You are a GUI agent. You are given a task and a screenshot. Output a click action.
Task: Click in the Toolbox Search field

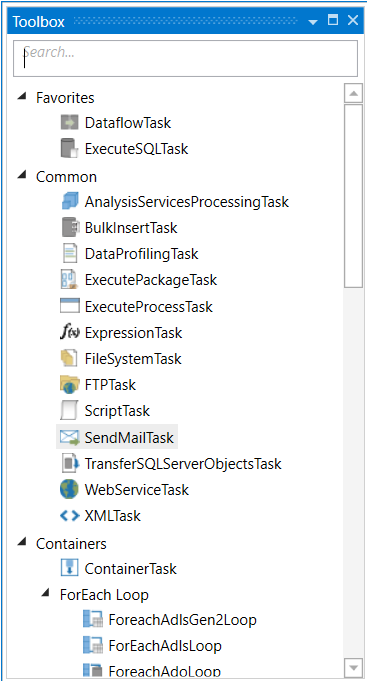point(185,59)
